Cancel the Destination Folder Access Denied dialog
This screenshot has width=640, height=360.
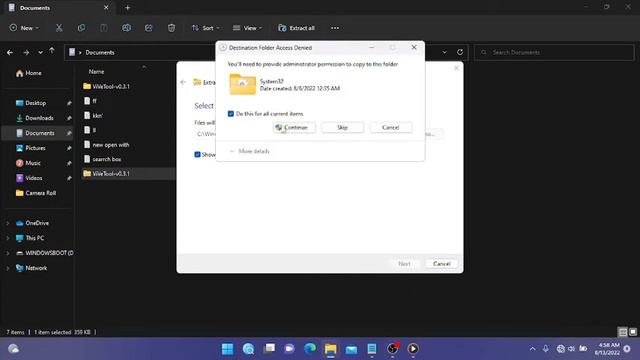tap(391, 127)
